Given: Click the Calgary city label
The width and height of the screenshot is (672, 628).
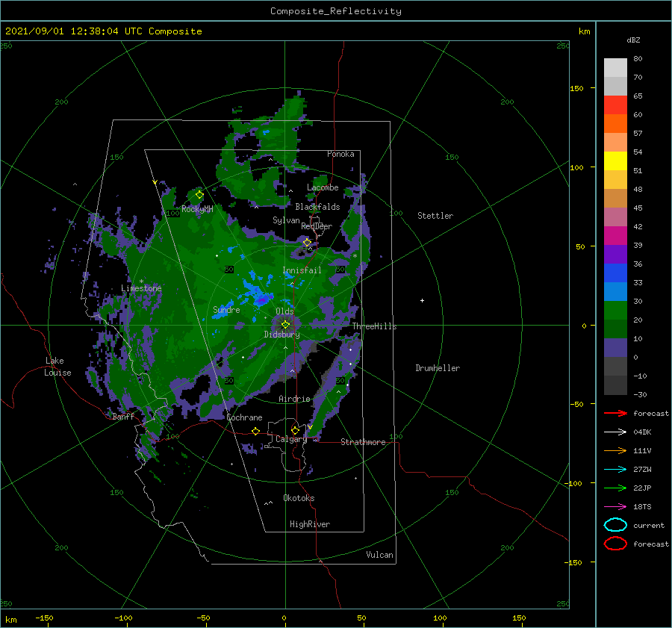Looking at the screenshot, I should [x=291, y=439].
